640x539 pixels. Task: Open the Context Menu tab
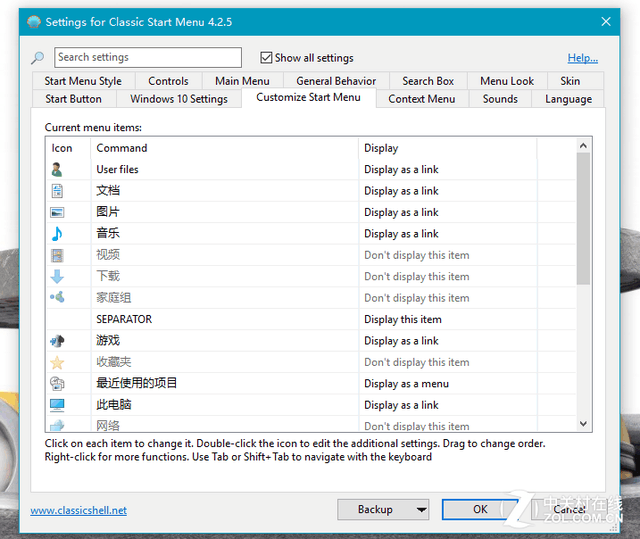(422, 99)
